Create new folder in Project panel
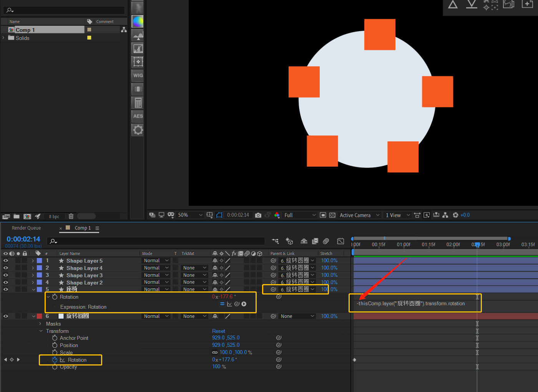 pos(17,216)
